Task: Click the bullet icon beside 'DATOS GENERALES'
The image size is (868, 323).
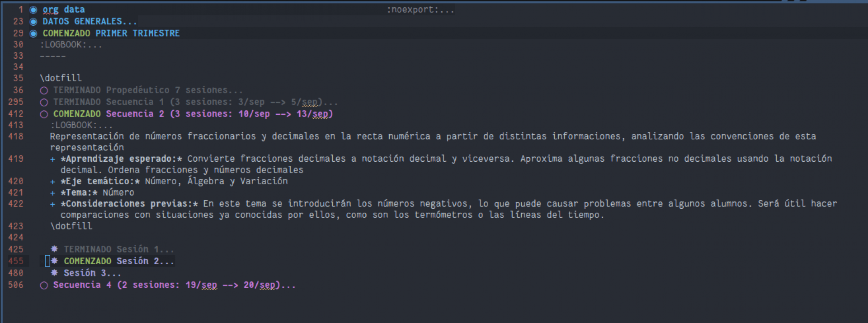Action: (x=33, y=22)
